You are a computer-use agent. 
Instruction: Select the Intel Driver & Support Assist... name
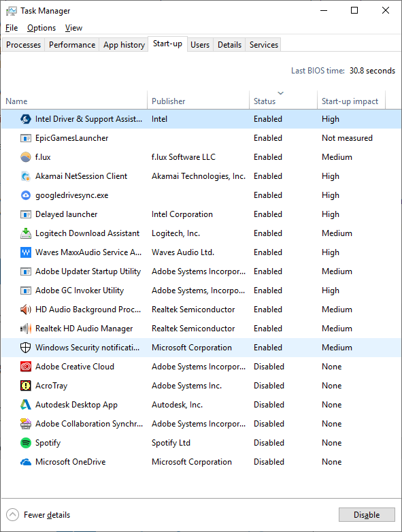88,119
